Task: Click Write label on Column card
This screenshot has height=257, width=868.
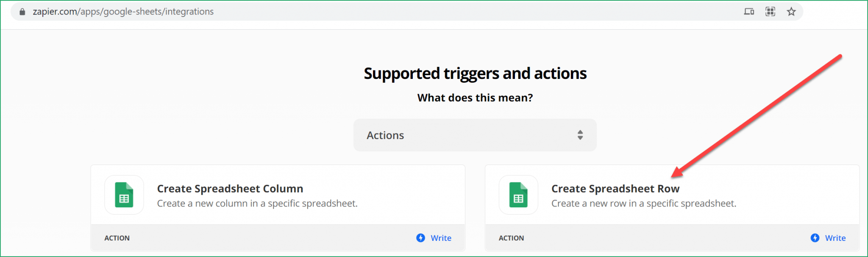Action: pyautogui.click(x=441, y=238)
